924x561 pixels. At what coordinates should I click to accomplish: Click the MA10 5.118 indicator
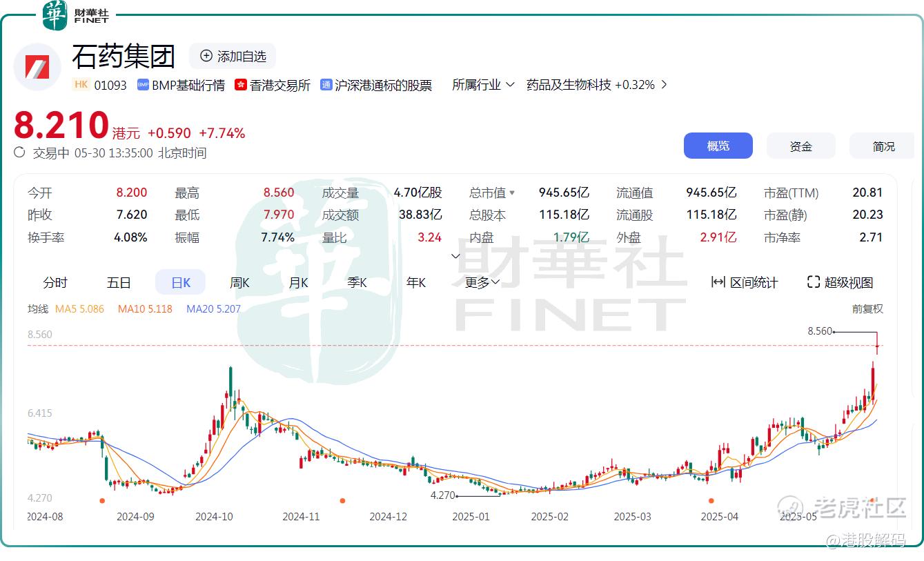145,308
